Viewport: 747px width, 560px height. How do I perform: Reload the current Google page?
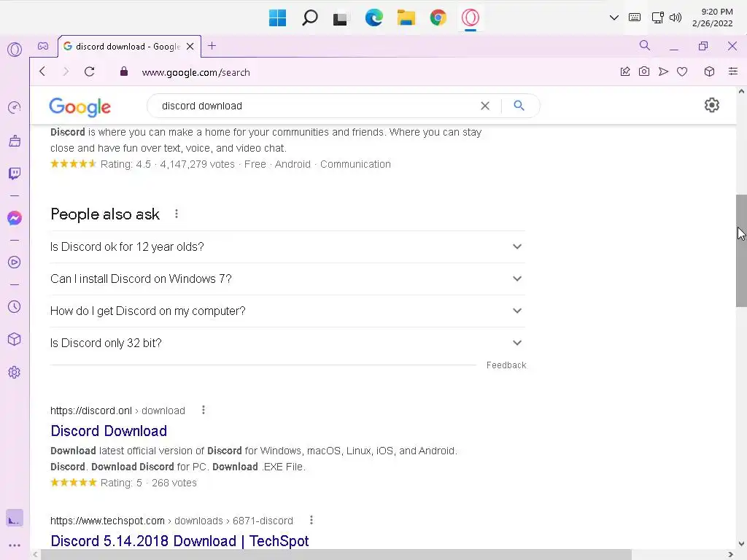pyautogui.click(x=89, y=72)
